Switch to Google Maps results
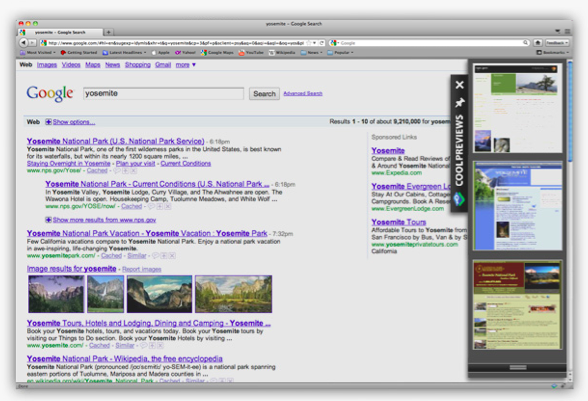Screen dimensions: 588x401 93,65
